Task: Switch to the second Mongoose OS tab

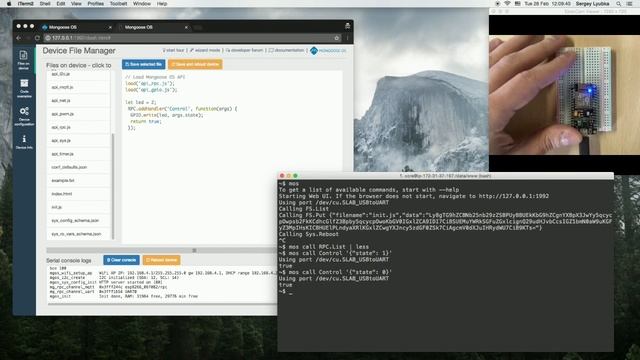Action: point(152,27)
